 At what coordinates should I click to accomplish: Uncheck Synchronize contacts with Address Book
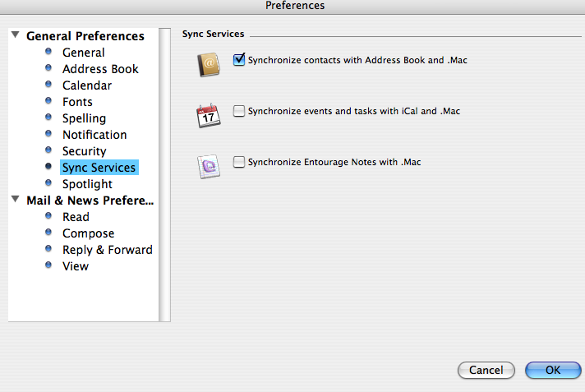239,60
